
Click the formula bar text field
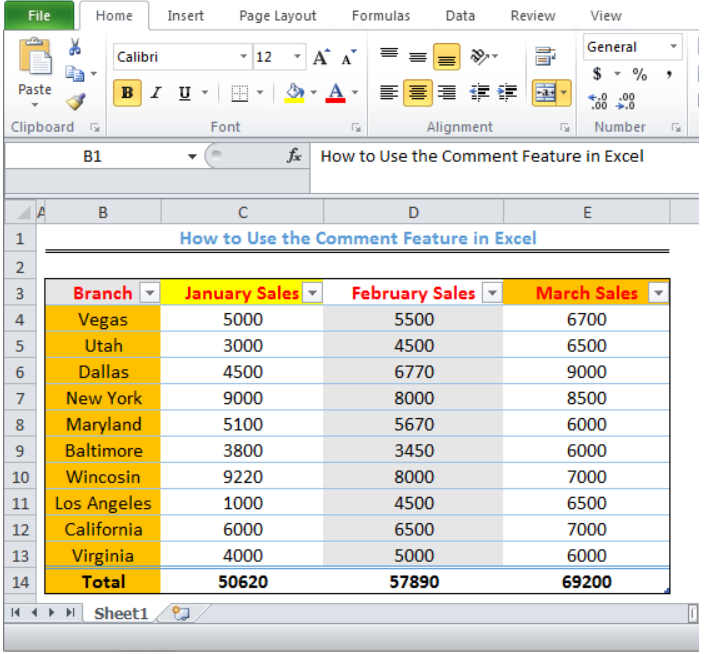[x=505, y=168]
